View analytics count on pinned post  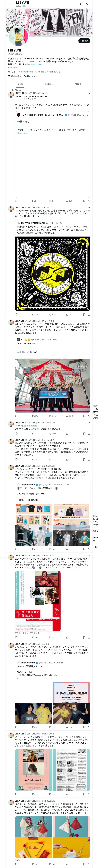coord(69,201)
